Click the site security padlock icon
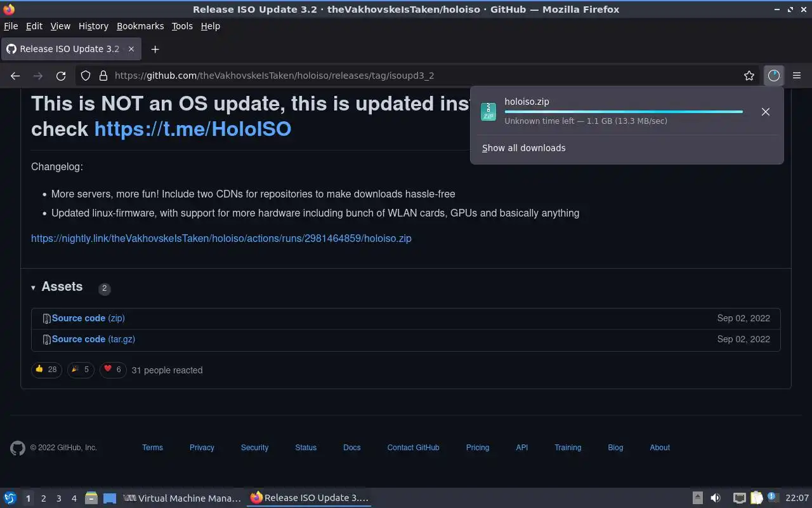 (x=103, y=76)
